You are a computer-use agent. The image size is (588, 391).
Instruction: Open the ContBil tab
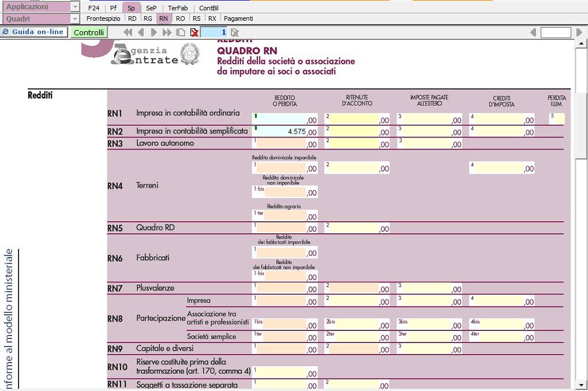[x=209, y=8]
